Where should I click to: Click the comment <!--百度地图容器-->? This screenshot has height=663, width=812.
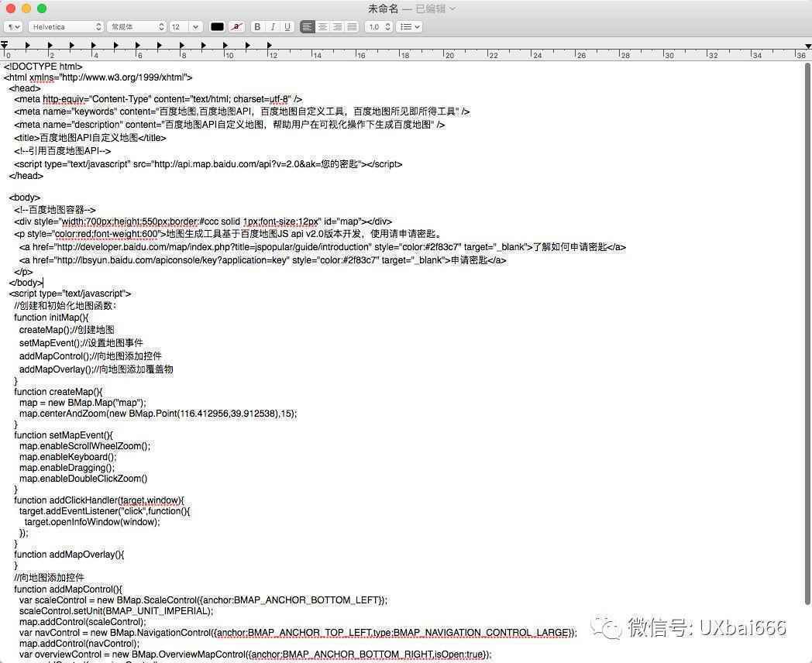tap(55, 210)
